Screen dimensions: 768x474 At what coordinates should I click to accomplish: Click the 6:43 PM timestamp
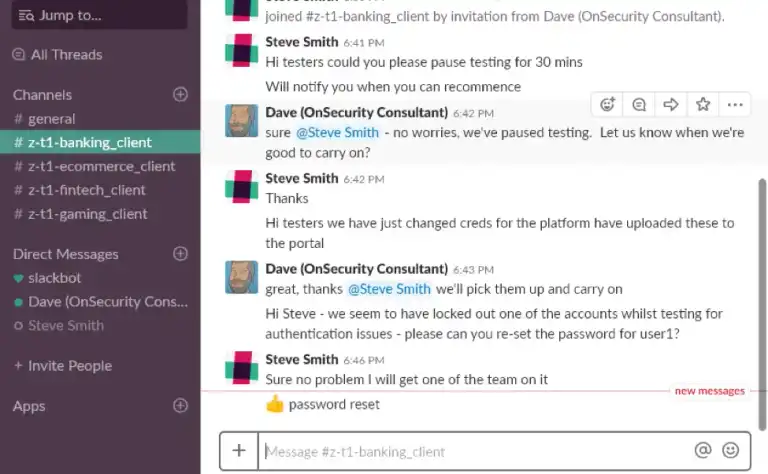(x=473, y=270)
